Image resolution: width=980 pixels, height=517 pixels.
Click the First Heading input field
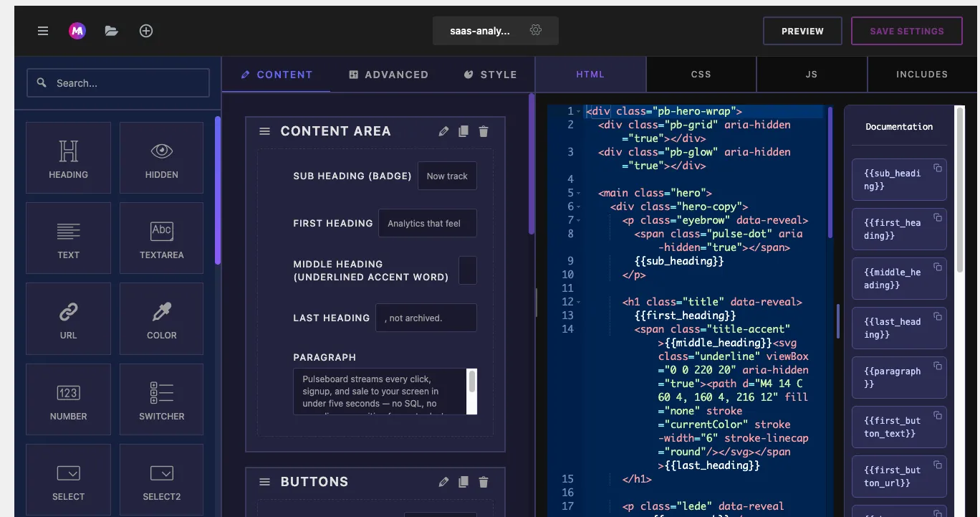pos(428,223)
